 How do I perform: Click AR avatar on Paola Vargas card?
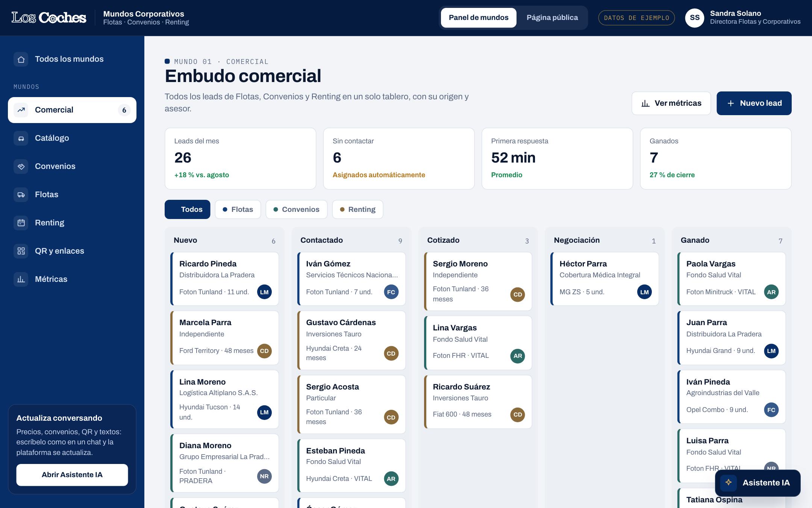[x=771, y=292]
